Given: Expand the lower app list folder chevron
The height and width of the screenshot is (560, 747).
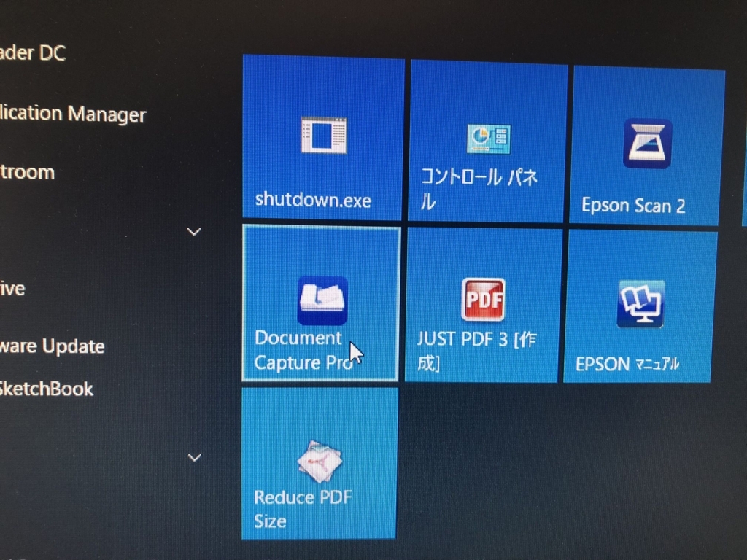Looking at the screenshot, I should pyautogui.click(x=194, y=458).
